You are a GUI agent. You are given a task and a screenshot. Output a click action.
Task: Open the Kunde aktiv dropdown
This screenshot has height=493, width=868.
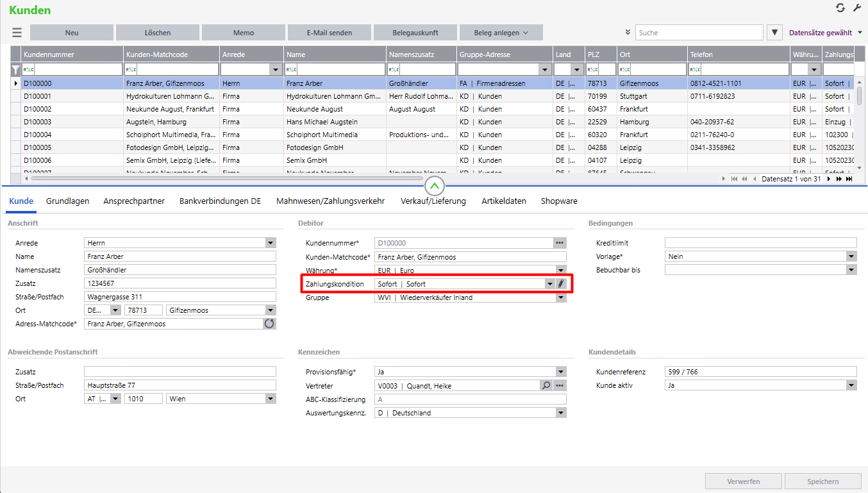point(851,385)
